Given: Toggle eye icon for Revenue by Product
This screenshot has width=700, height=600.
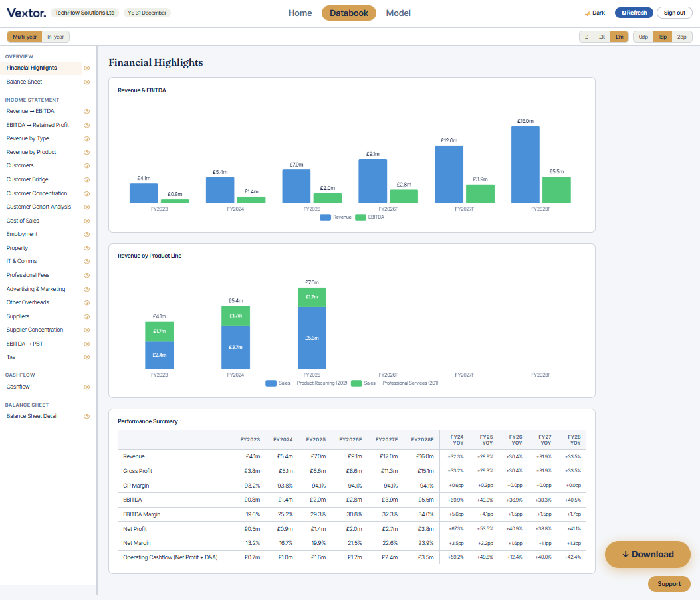Looking at the screenshot, I should (x=87, y=153).
